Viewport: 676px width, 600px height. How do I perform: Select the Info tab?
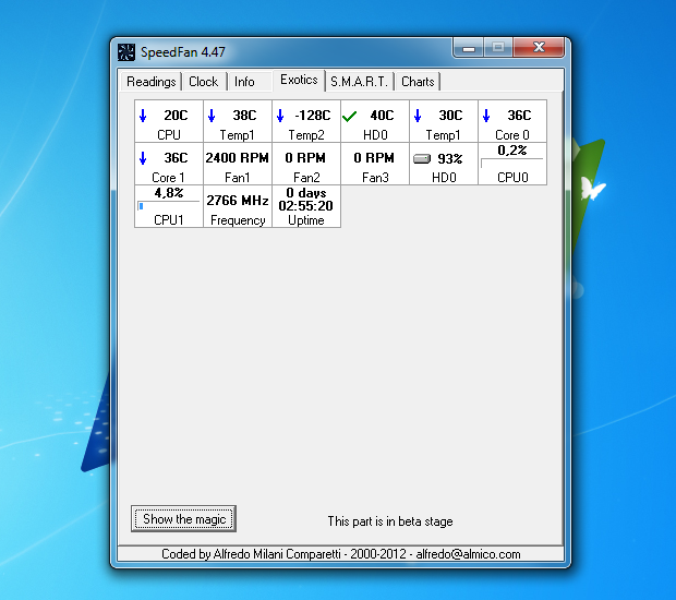[x=245, y=82]
